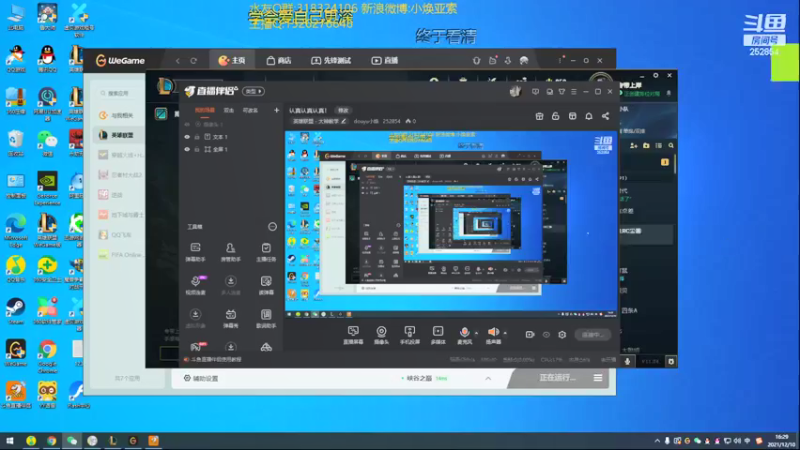Screen dimensions: 800x450
Task: Collapse the 工具箱 toolbox panel
Action: pyautogui.click(x=272, y=227)
